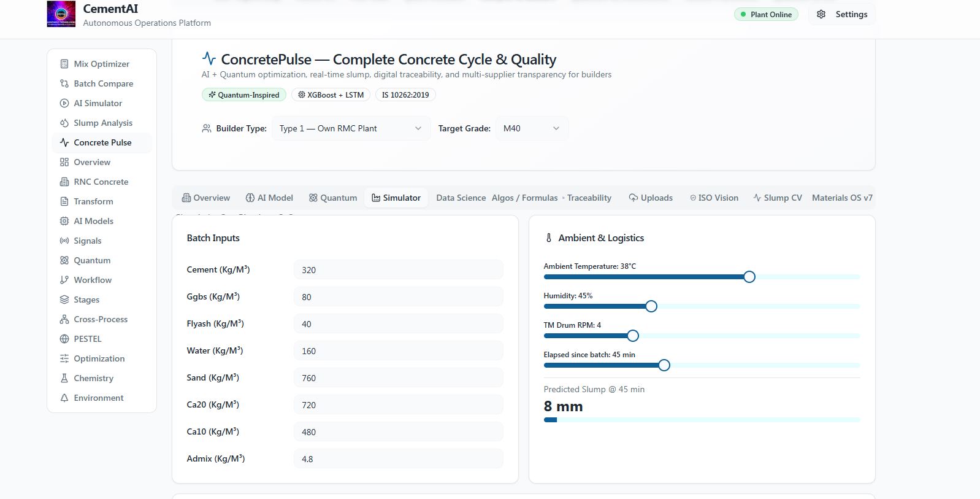The image size is (980, 499).
Task: Click the Mix Optimizer sidebar icon
Action: 64,64
